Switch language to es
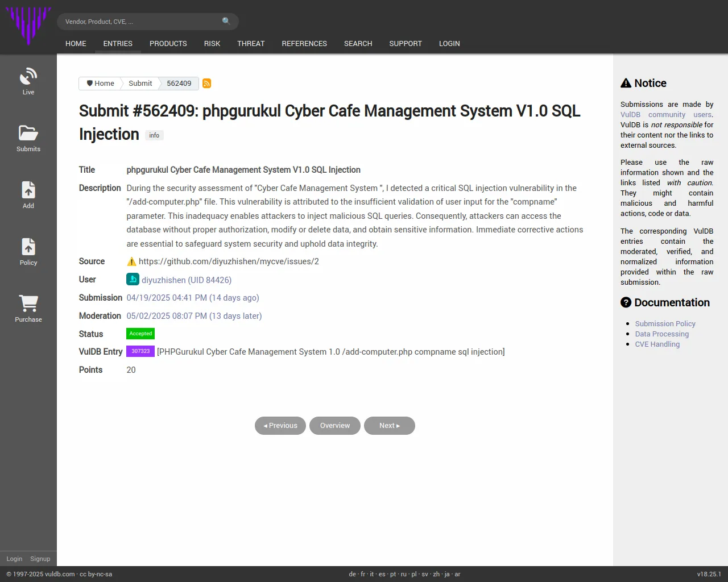This screenshot has width=728, height=582. [382, 574]
